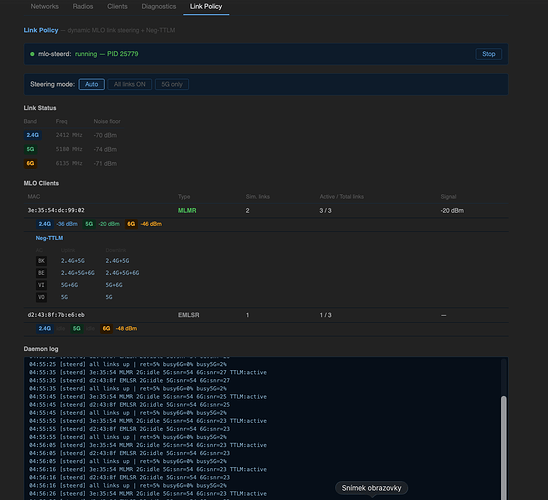
Task: Click the green running status dot beside mlo-steerd
Action: [x=32, y=54]
